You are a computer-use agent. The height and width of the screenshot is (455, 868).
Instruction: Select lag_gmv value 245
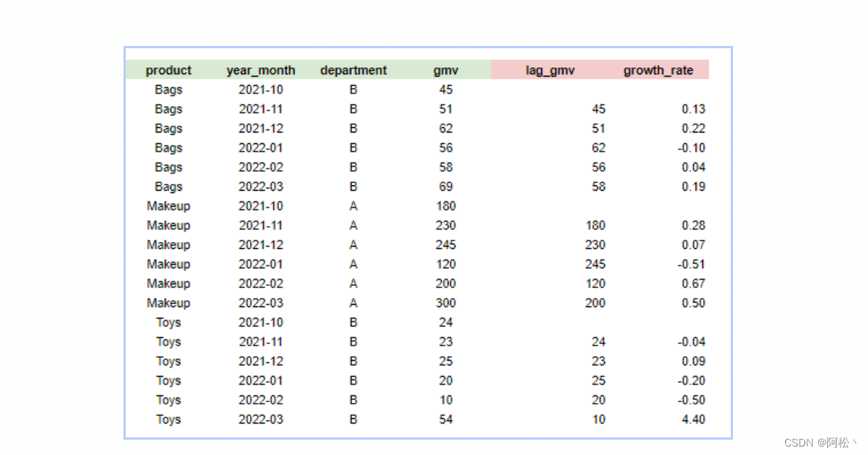point(595,264)
